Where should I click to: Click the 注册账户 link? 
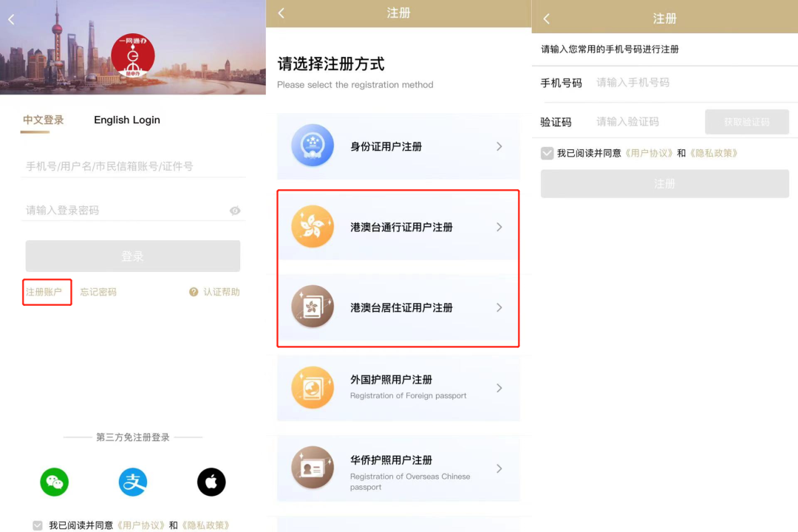(44, 292)
